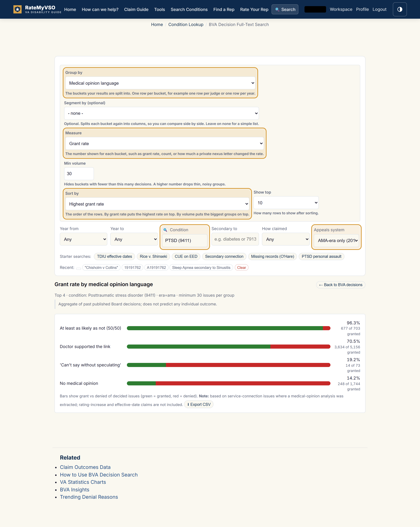This screenshot has width=420, height=527.
Task: Select Rice v. Shinseki starter search
Action: coord(153,256)
